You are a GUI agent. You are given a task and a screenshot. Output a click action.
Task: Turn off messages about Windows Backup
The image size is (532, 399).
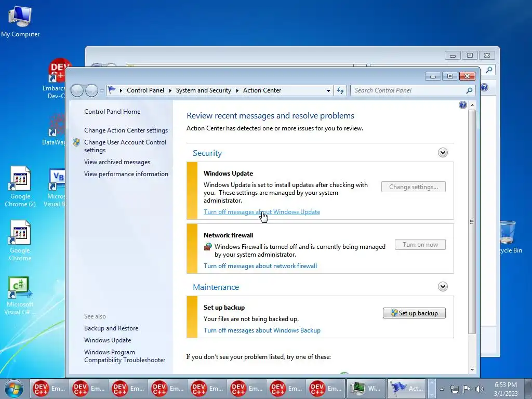[x=262, y=330]
